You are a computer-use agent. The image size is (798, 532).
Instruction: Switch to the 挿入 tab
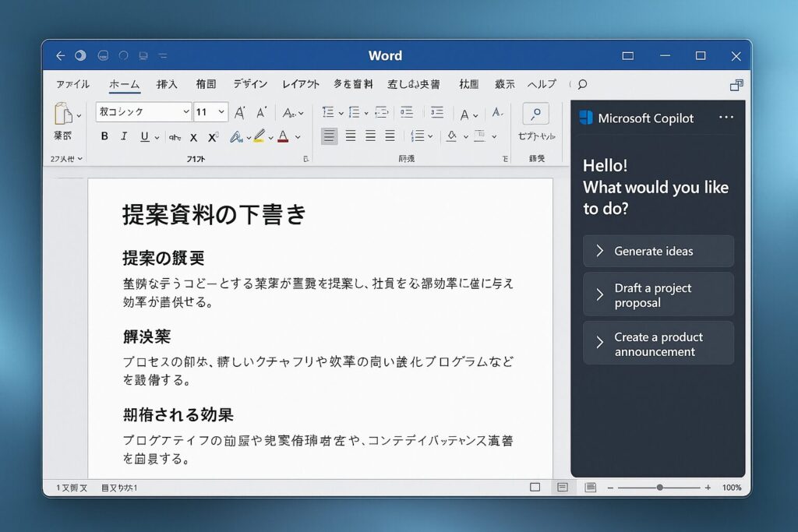pyautogui.click(x=167, y=84)
